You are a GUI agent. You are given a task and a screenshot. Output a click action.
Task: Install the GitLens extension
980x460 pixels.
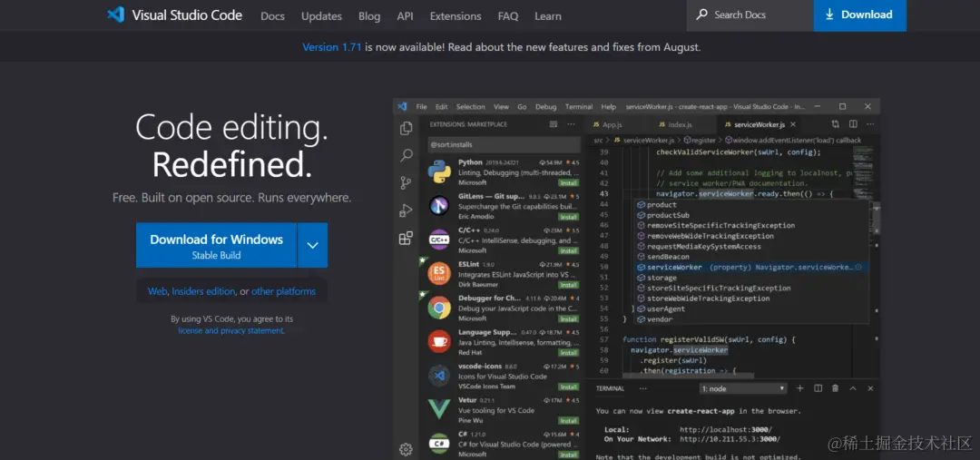pyautogui.click(x=568, y=217)
